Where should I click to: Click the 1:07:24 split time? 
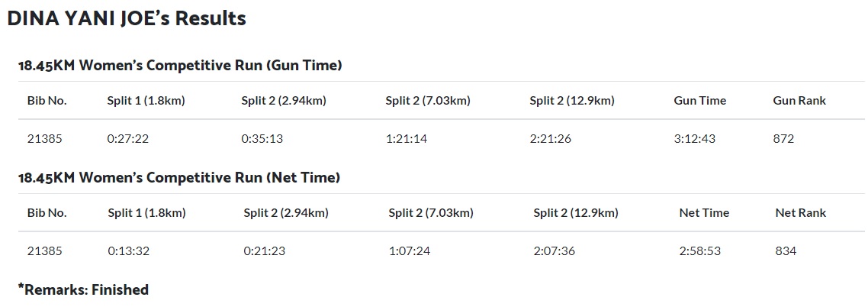(408, 250)
